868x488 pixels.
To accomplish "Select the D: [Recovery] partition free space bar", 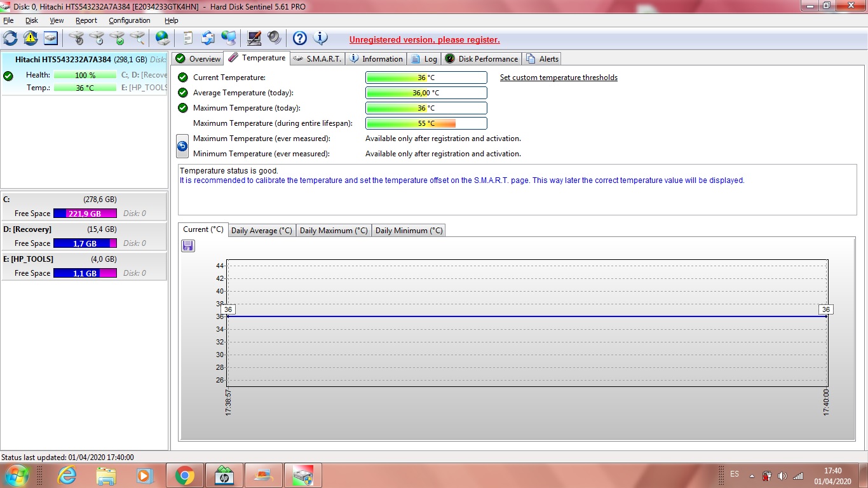I will [85, 243].
